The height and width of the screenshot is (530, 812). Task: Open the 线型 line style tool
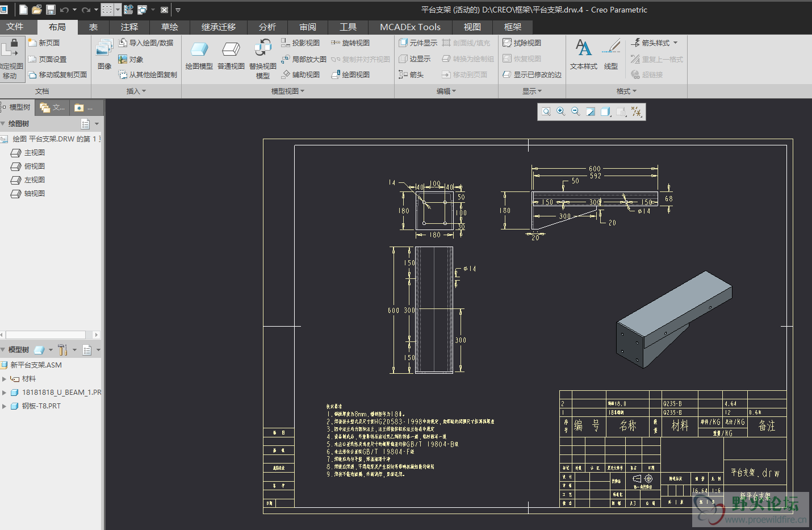(x=611, y=55)
